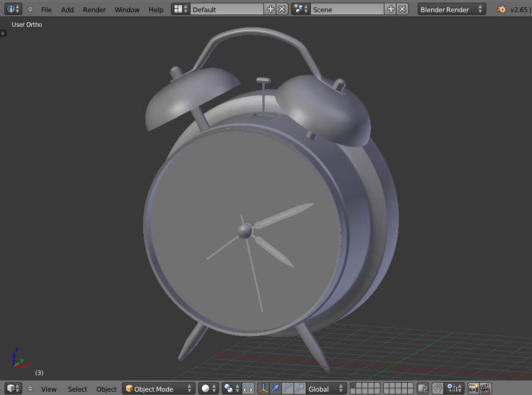Viewport: 532px width, 395px height.
Task: Unlink the Default screen layout with X button
Action: (281, 9)
